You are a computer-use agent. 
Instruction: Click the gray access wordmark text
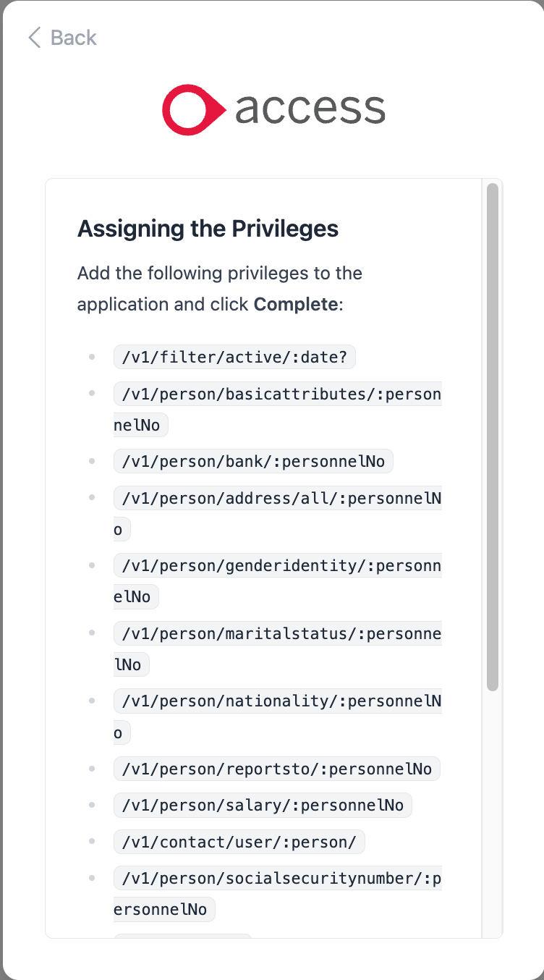click(x=310, y=109)
